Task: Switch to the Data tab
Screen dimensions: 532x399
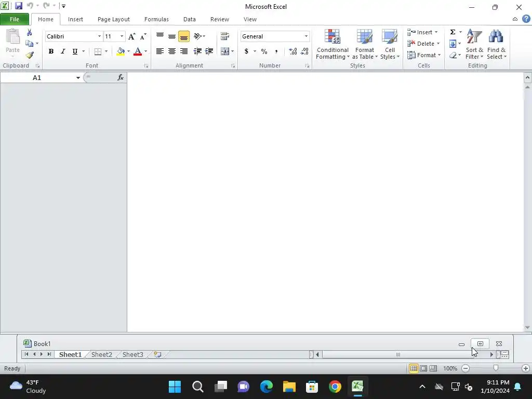Action: click(189, 19)
